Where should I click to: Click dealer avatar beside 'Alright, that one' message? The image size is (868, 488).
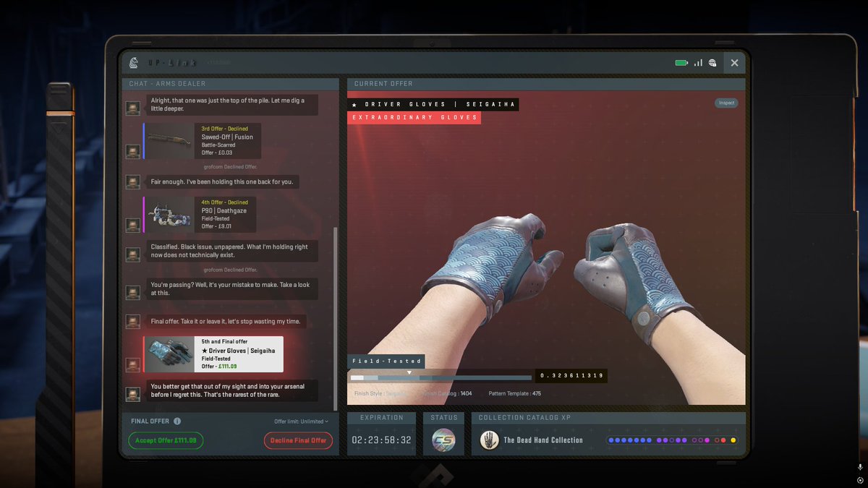pyautogui.click(x=133, y=108)
